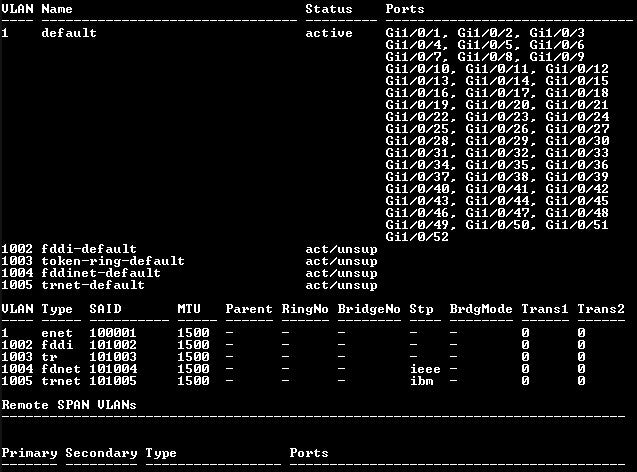Select port Gi1/0/3 in the ports list
Screen dimensions: 637x472
pyautogui.click(x=557, y=33)
